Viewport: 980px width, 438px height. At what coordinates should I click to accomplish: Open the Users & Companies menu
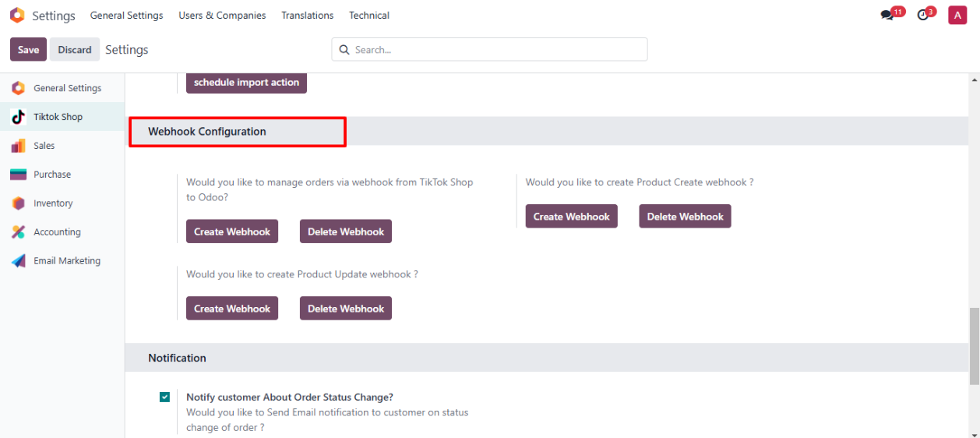[x=222, y=16]
